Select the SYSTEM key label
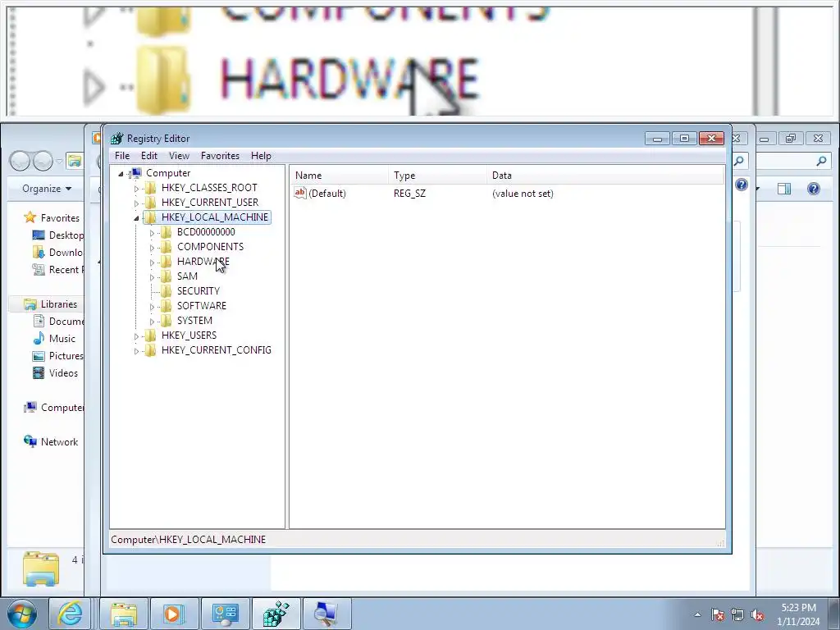 coord(194,321)
